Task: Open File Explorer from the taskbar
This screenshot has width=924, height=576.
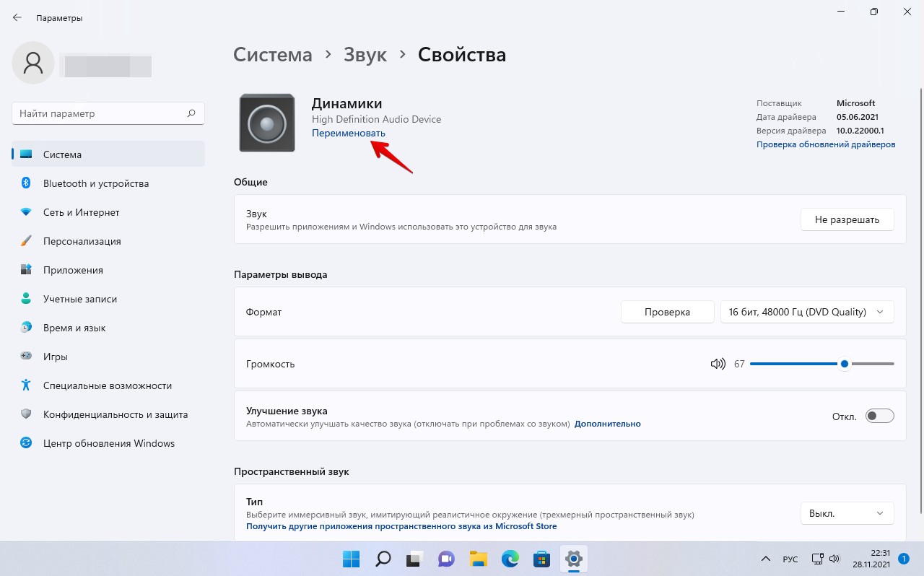Action: pyautogui.click(x=478, y=559)
